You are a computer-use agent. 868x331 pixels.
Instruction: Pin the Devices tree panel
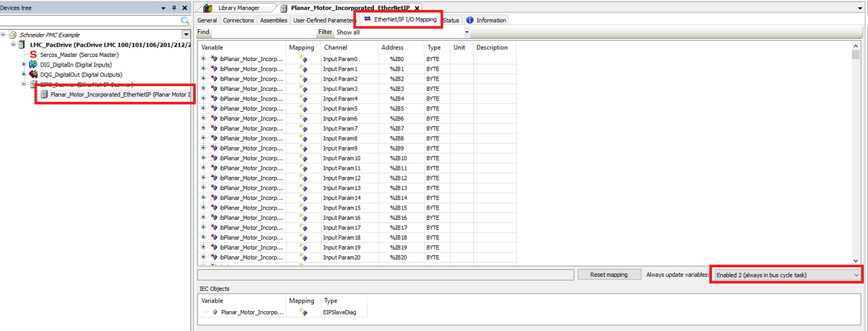coord(174,8)
